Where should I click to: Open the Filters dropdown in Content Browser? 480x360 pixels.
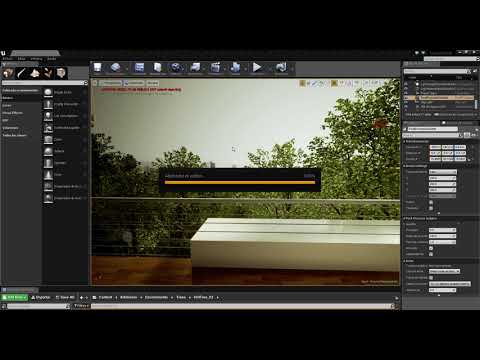tap(81, 306)
